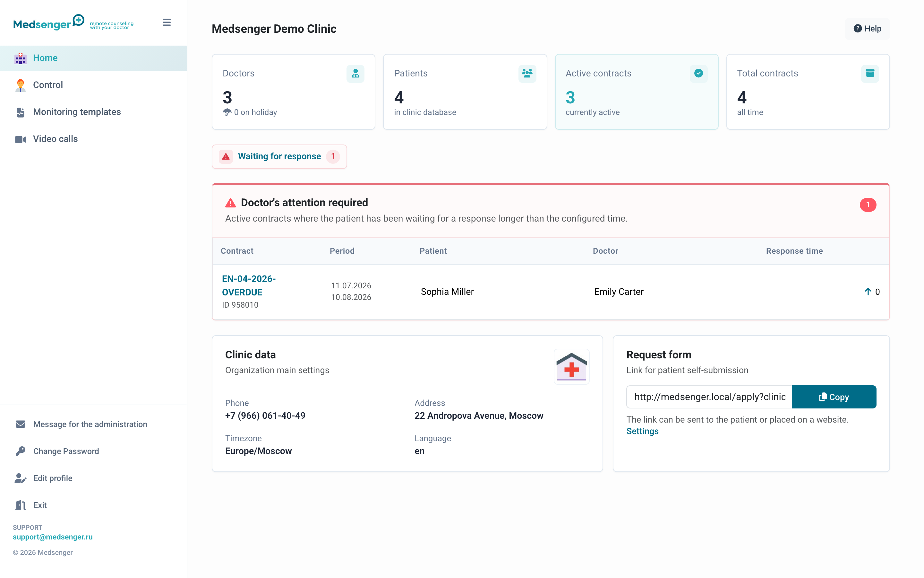Open the Total contracts summary card
Screen dimensions: 924x578
[808, 92]
